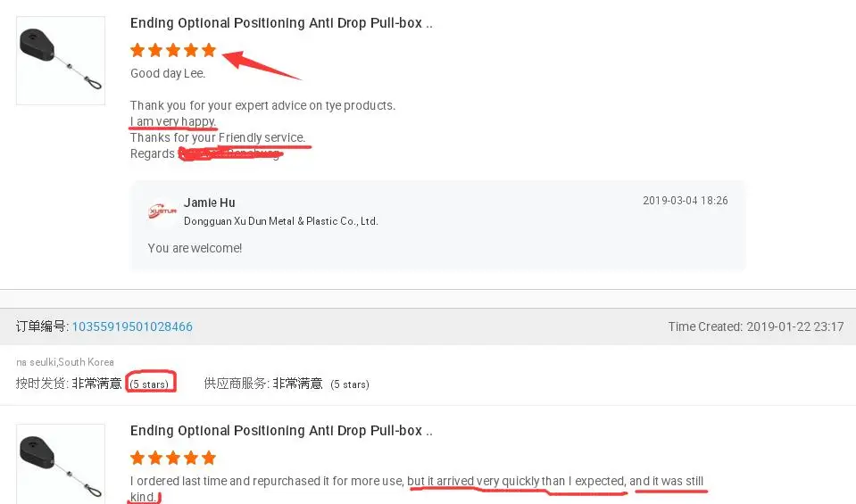Click the "You are welcome!" seller reply
The height and width of the screenshot is (504, 856).
[195, 248]
